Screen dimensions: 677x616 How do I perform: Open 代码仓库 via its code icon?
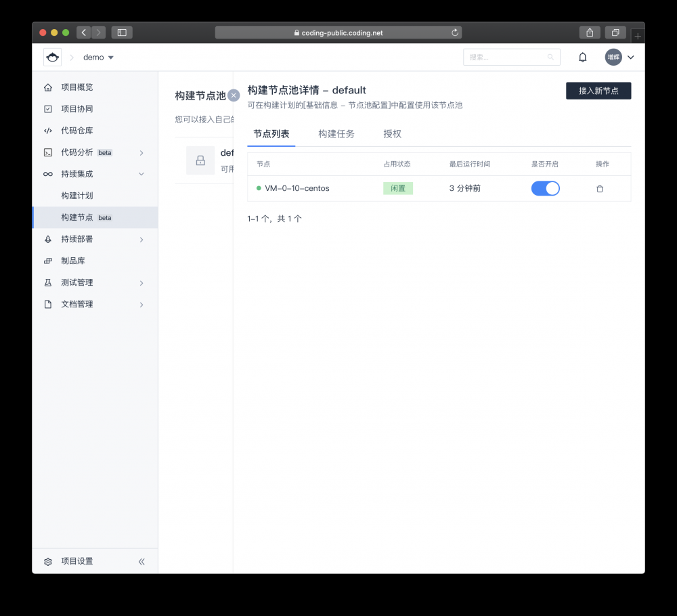click(x=47, y=130)
